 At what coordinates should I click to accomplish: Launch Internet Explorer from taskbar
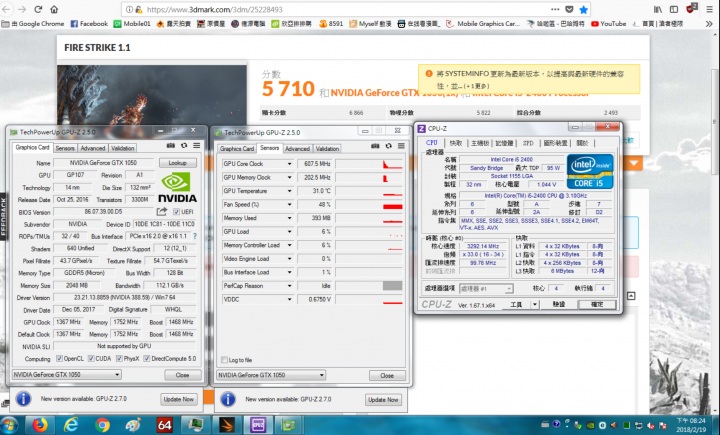pos(71,425)
